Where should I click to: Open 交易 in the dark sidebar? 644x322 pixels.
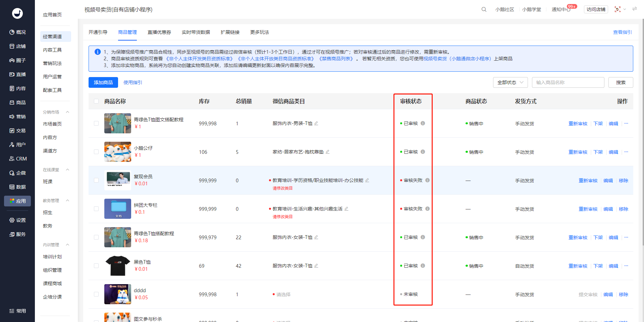17,131
